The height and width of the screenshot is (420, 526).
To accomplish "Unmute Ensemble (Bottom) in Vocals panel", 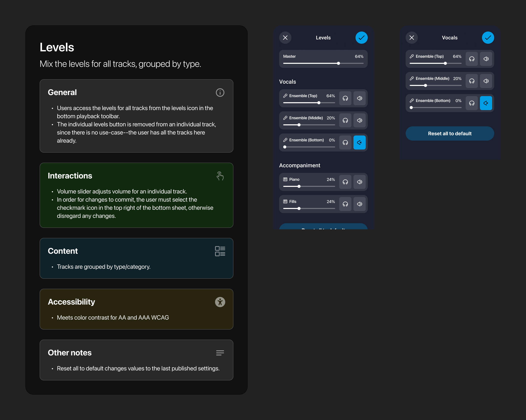I will click(x=486, y=103).
